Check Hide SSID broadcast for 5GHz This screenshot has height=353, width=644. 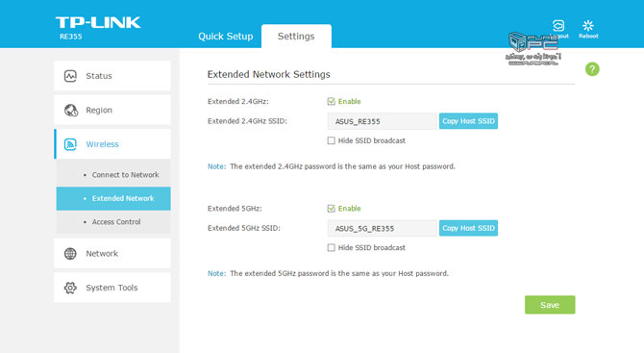pyautogui.click(x=331, y=247)
